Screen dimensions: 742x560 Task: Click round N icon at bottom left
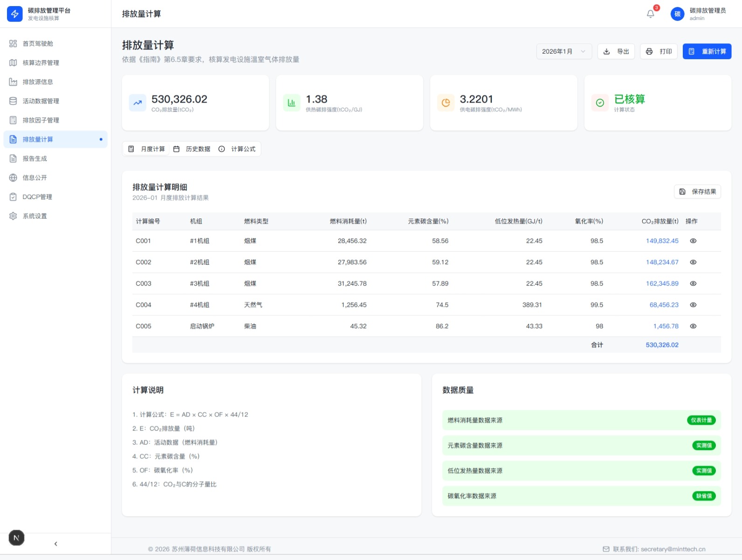tap(16, 538)
